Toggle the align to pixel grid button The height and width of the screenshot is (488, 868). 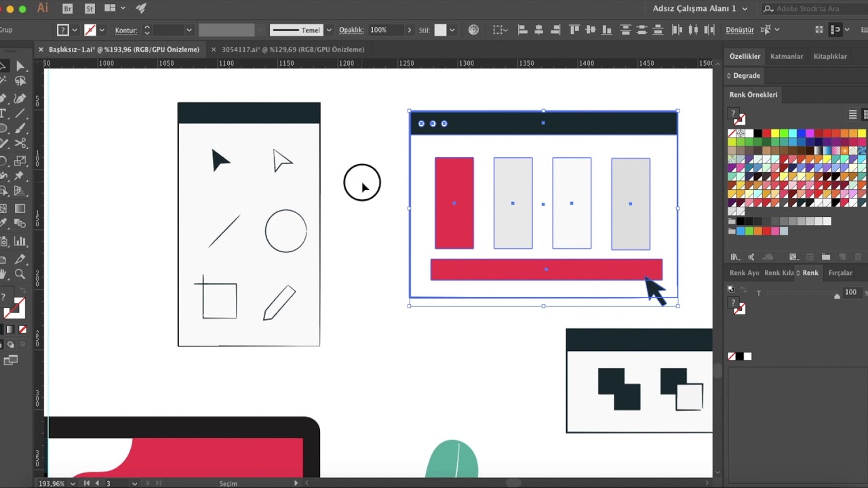point(836,30)
